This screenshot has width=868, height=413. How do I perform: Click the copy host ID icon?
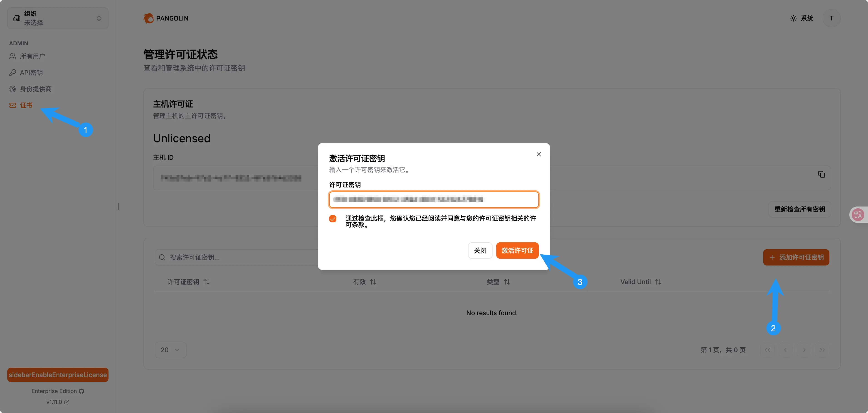(821, 174)
